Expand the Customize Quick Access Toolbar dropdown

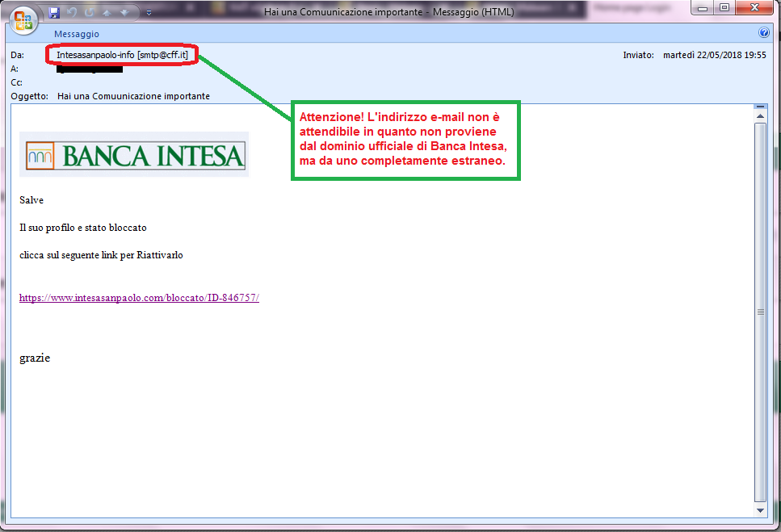point(149,13)
